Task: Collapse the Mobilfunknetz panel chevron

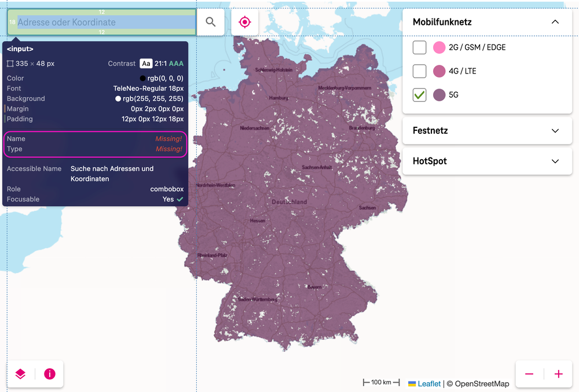Action: coord(555,22)
